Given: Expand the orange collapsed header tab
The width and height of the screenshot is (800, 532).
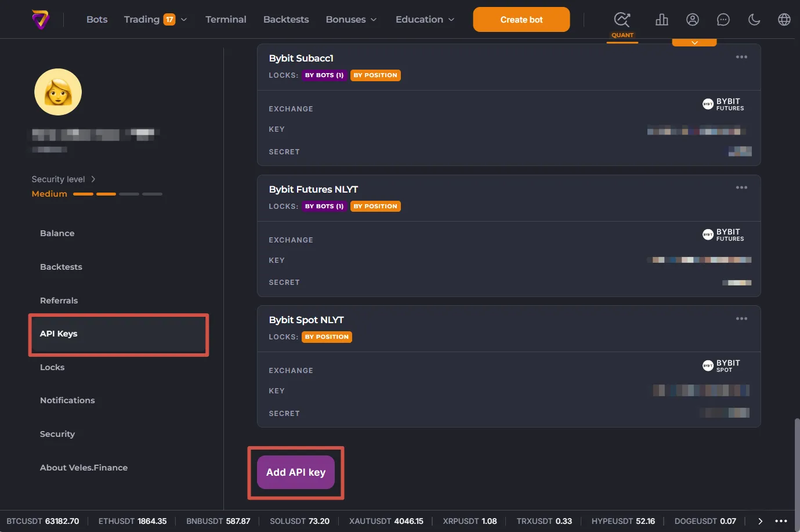Looking at the screenshot, I should 694,42.
